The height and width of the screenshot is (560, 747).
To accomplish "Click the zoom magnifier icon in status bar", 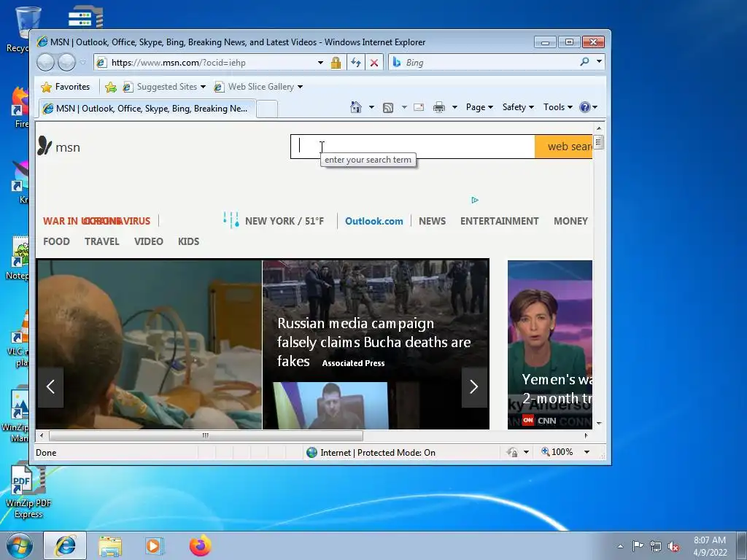I will tap(546, 451).
